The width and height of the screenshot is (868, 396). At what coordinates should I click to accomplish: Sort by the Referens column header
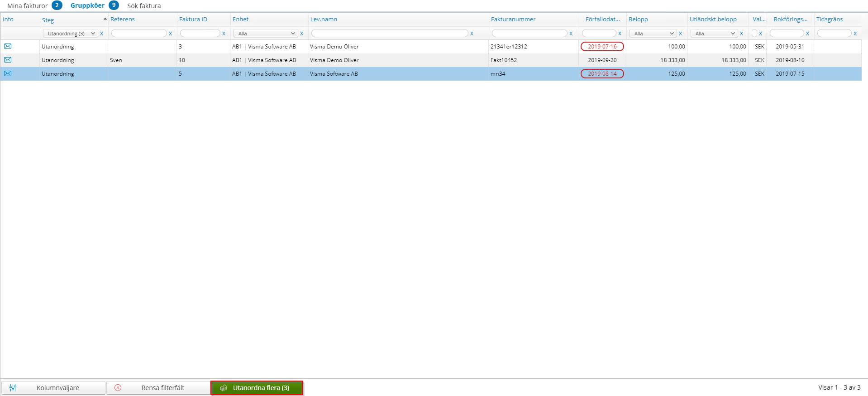pyautogui.click(x=123, y=19)
